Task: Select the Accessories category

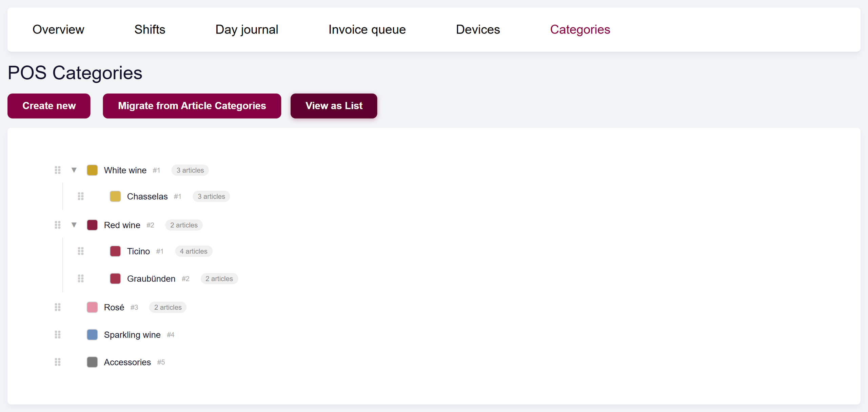Action: pos(127,362)
